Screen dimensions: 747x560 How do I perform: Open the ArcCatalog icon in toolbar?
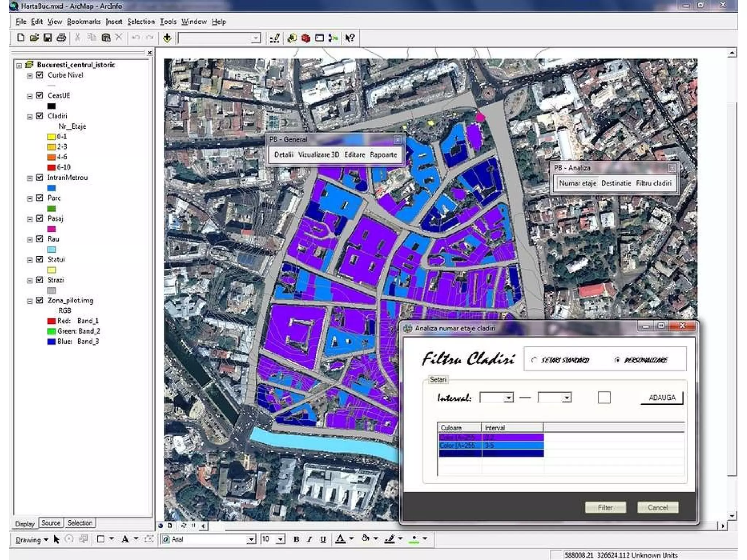coord(292,38)
